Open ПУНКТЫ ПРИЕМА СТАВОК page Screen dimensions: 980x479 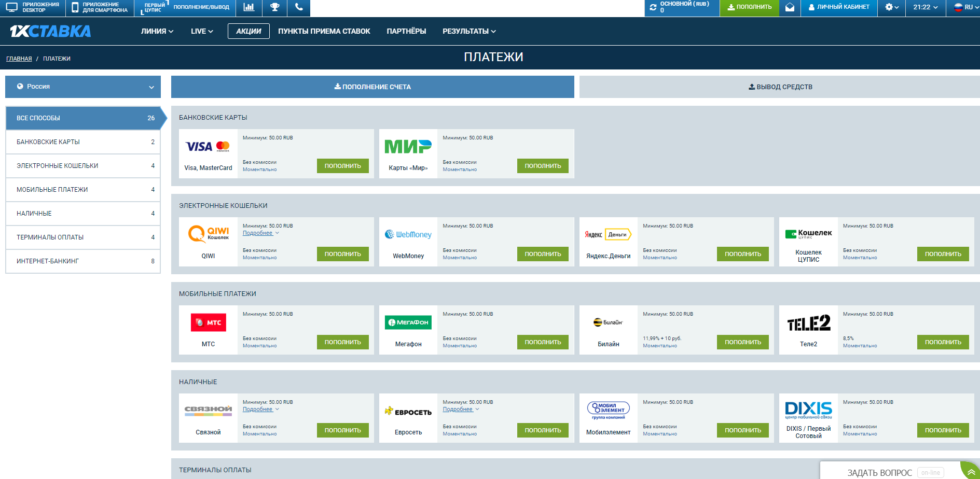(324, 31)
